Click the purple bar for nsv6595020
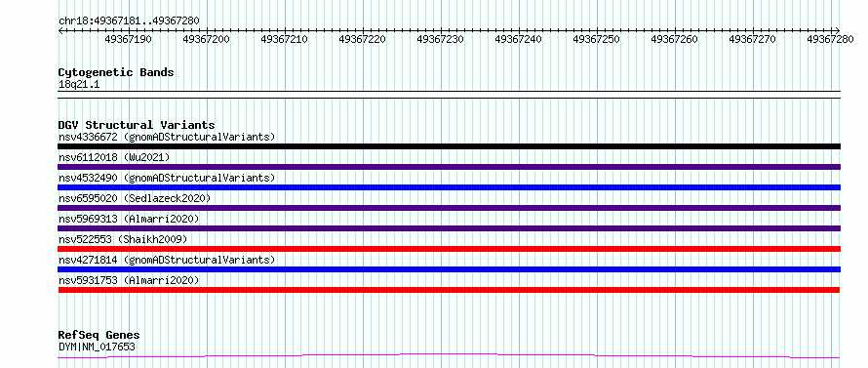Screen dimensions: 868x368 449,208
